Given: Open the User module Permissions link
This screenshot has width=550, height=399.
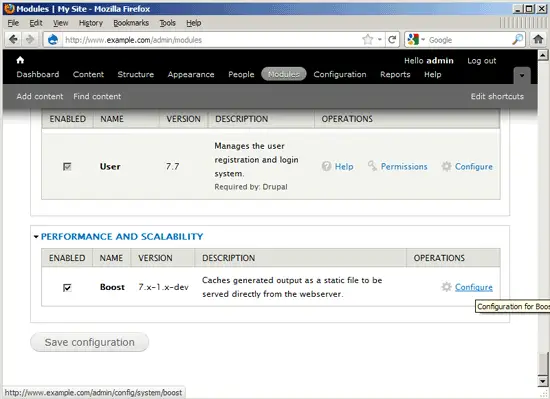Looking at the screenshot, I should [404, 167].
